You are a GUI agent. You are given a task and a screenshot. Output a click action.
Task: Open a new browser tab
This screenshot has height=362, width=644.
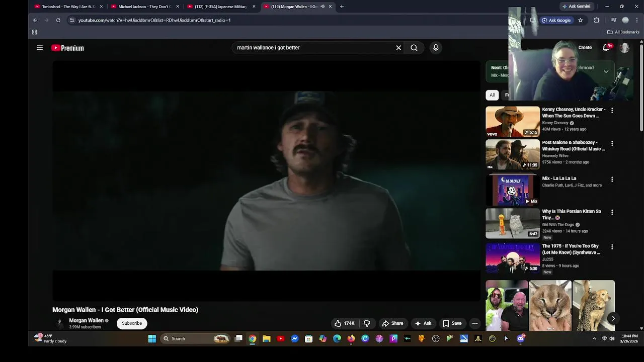tap(342, 7)
